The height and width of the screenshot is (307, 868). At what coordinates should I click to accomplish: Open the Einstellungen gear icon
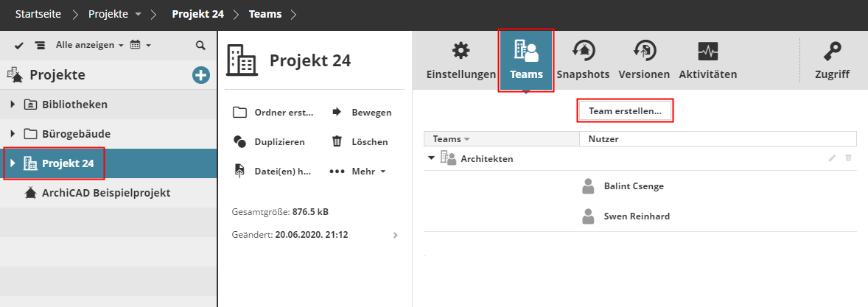pos(461,51)
